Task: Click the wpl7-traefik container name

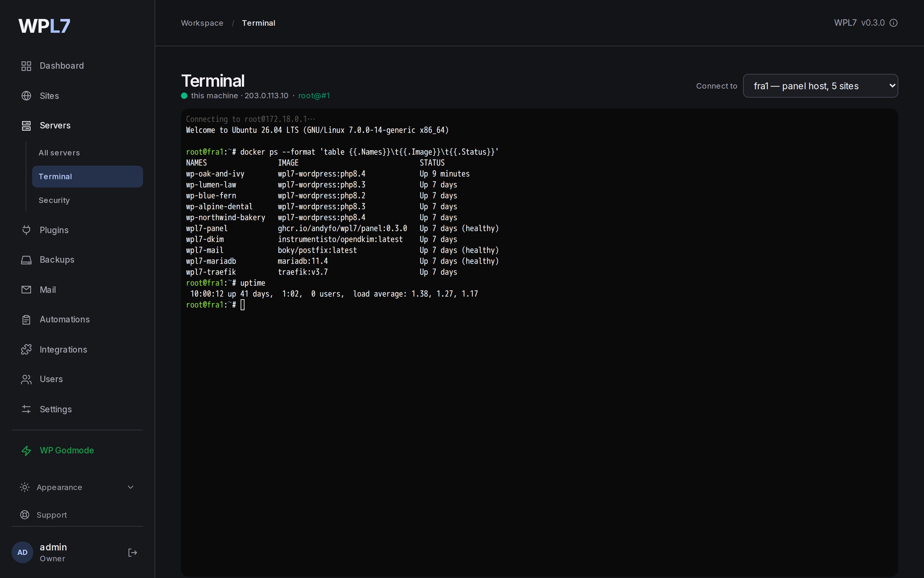Action: pos(211,272)
